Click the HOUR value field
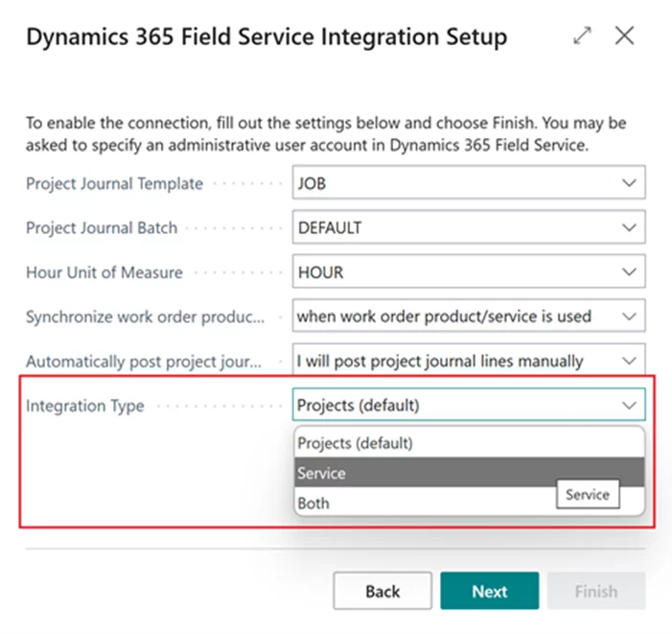 pos(469,271)
